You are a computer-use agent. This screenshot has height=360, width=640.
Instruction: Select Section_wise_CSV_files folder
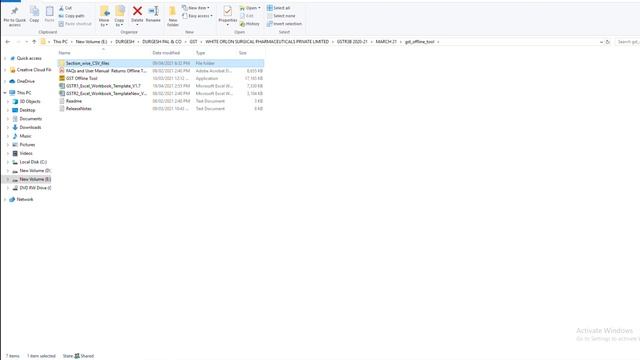(x=160, y=63)
